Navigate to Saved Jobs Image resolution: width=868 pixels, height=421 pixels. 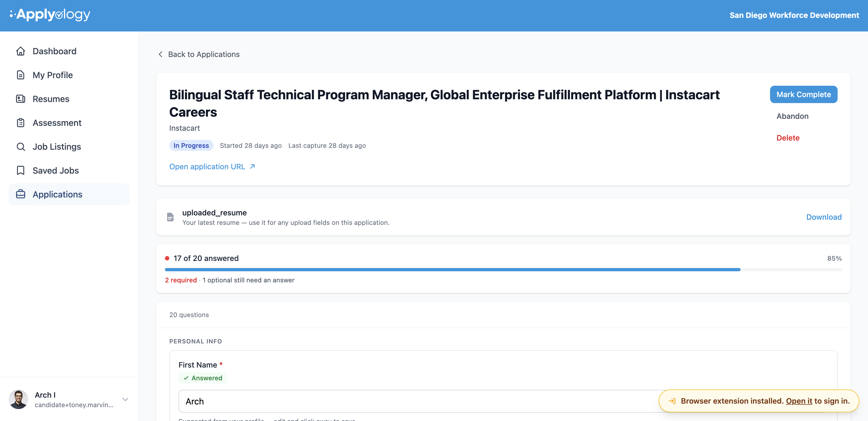69,171
